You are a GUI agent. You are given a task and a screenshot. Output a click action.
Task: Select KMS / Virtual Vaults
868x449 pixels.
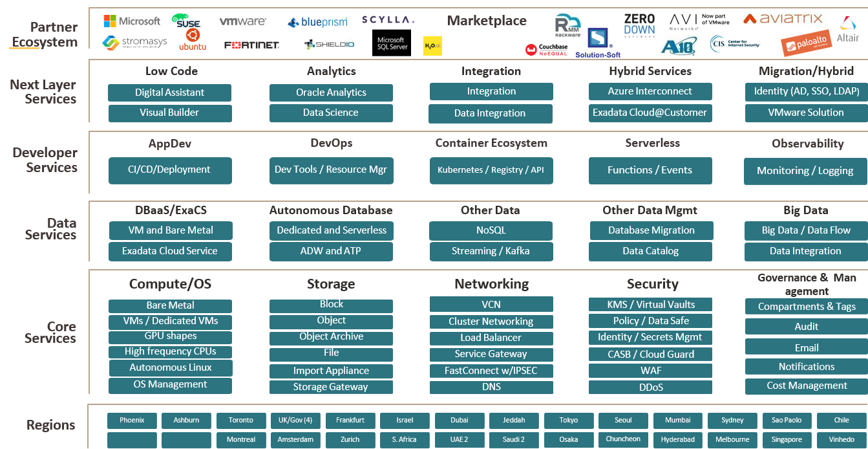650,305
